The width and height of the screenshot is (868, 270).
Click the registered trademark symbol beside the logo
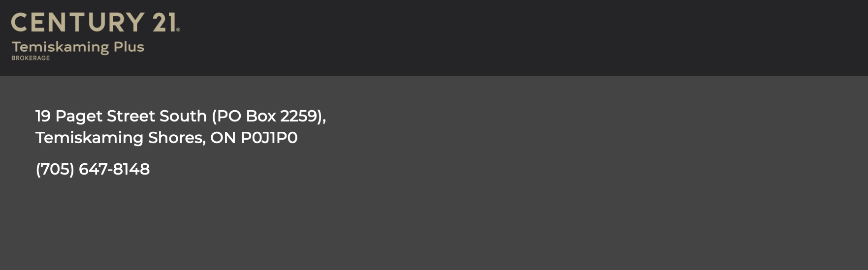pyautogui.click(x=178, y=30)
